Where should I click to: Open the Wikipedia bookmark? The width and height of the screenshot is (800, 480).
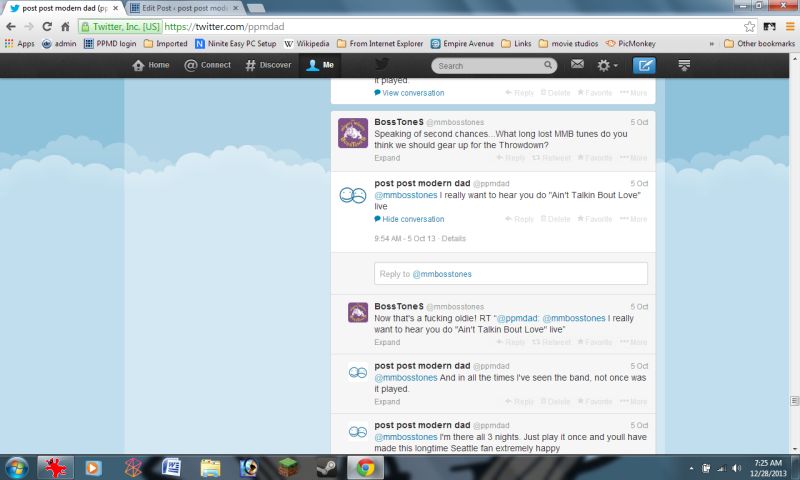[307, 44]
